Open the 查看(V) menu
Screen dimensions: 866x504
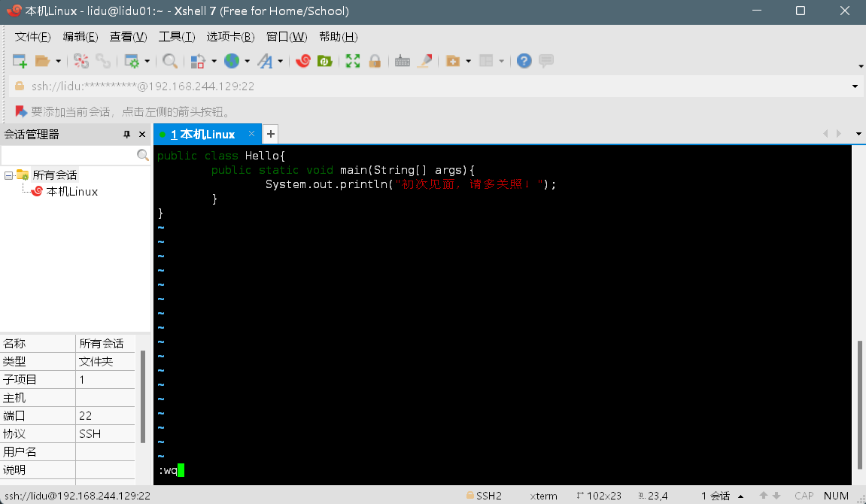point(128,36)
